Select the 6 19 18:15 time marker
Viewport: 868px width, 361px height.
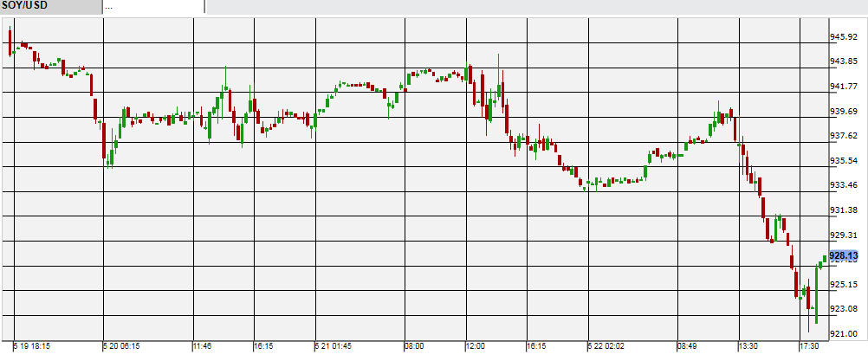(x=32, y=346)
